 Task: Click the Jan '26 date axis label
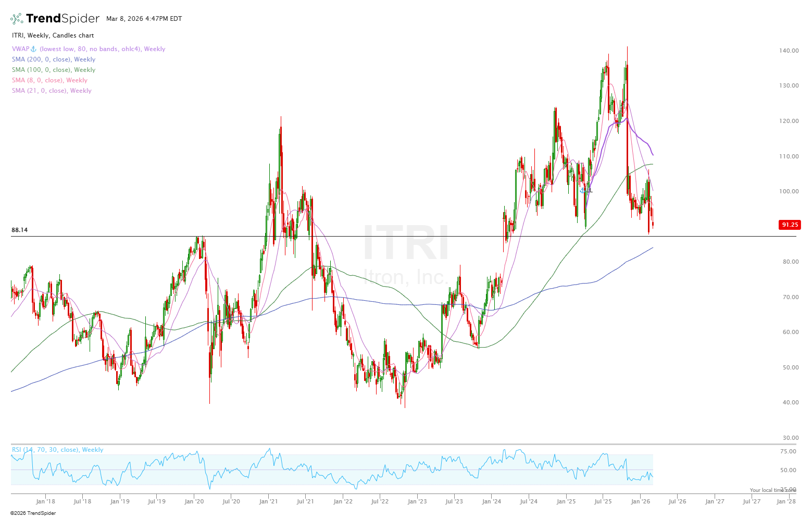tap(640, 502)
